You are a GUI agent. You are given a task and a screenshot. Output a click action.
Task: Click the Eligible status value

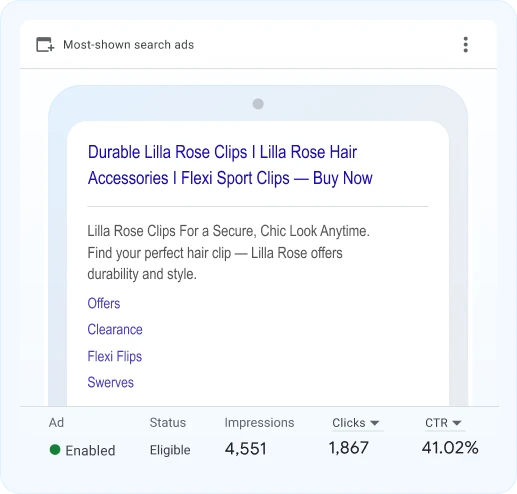point(170,450)
